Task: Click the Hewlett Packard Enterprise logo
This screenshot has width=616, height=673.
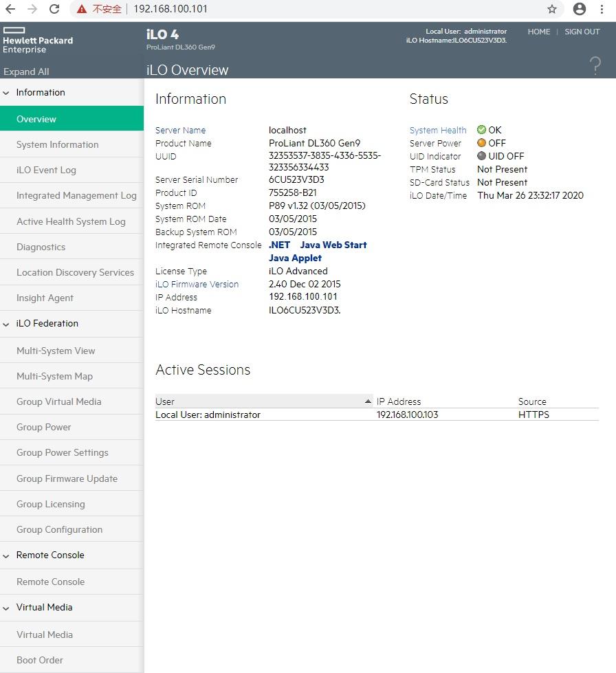Action: (38, 38)
